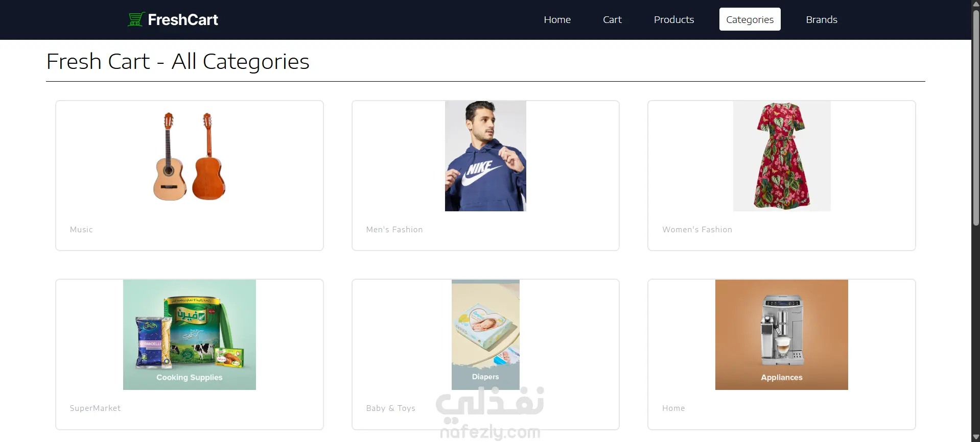Open the Products nav item
The image size is (980, 442).
pos(674,19)
